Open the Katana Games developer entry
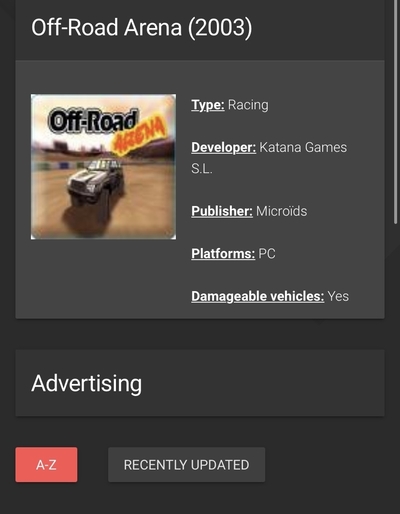The width and height of the screenshot is (400, 514). pos(303,147)
